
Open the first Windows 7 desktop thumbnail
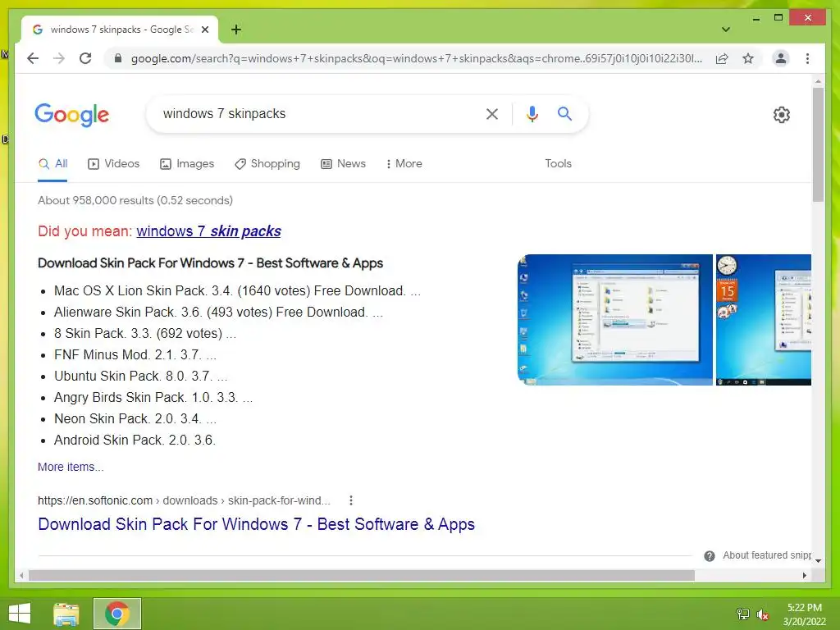pyautogui.click(x=614, y=320)
